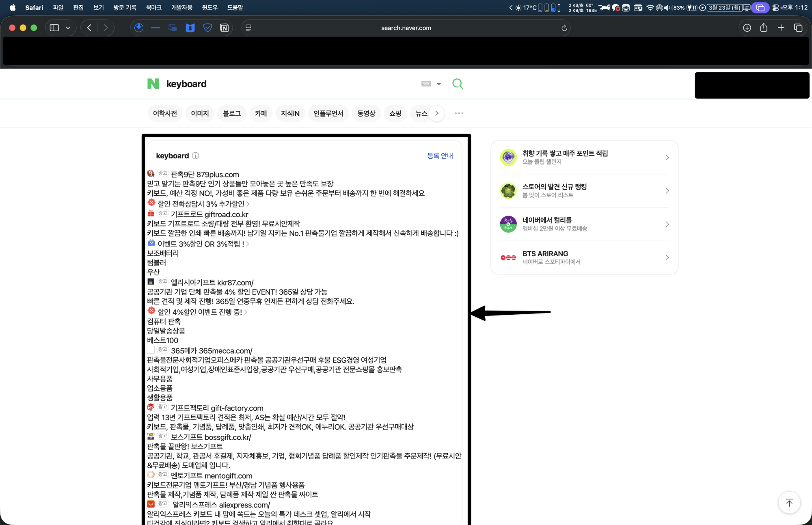This screenshot has width=812, height=525.
Task: Open the 지식iN tab
Action: click(290, 113)
